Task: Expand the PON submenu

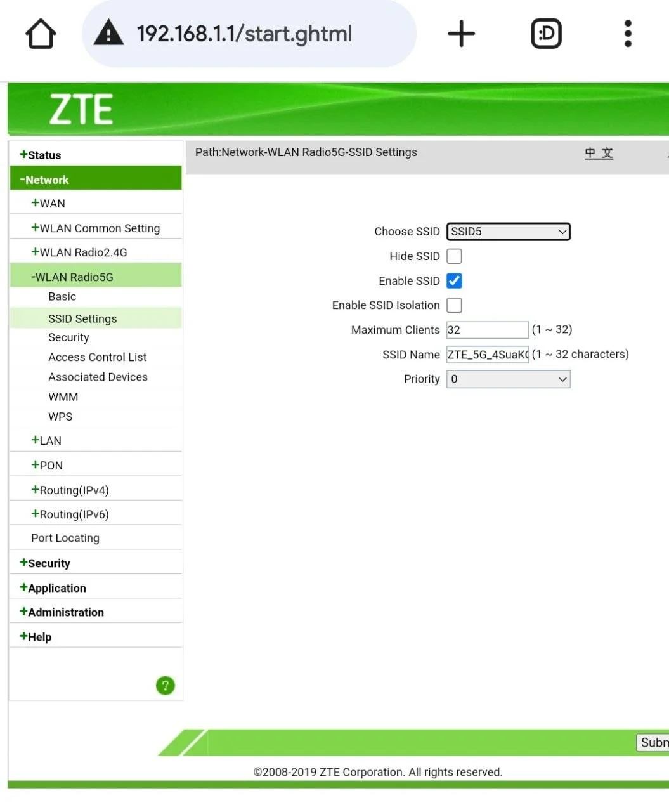Action: [x=47, y=466]
